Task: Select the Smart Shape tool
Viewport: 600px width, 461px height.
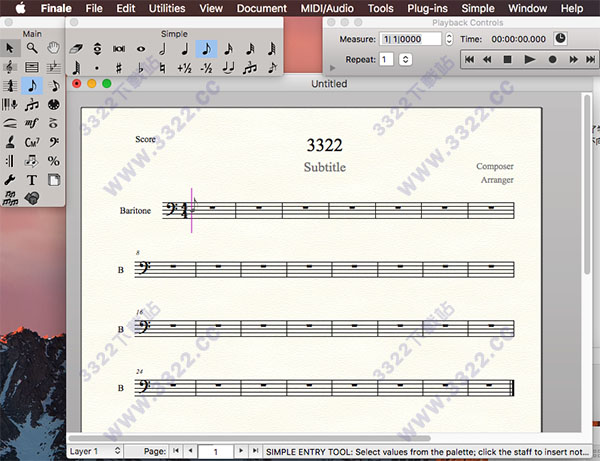Action: click(x=10, y=123)
